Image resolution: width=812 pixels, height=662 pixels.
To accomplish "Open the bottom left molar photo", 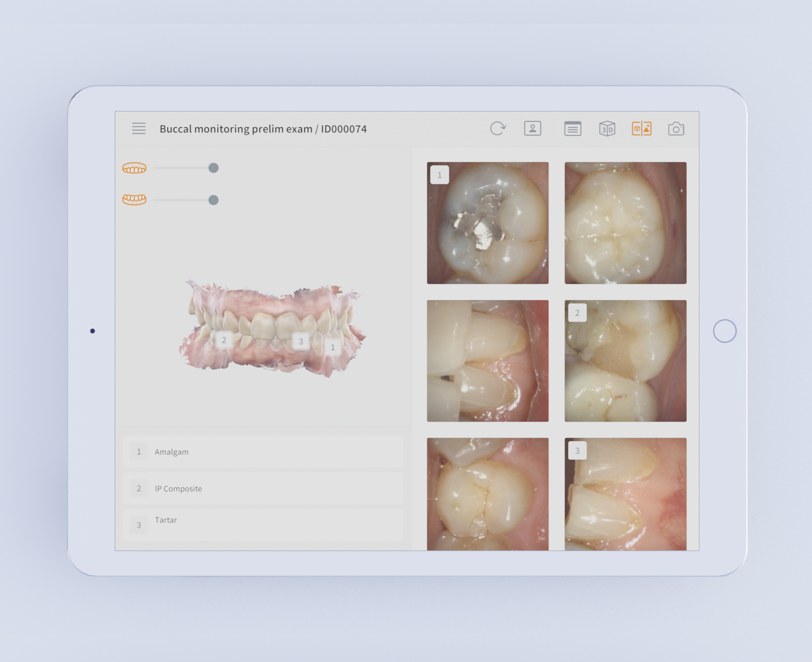I will point(487,494).
